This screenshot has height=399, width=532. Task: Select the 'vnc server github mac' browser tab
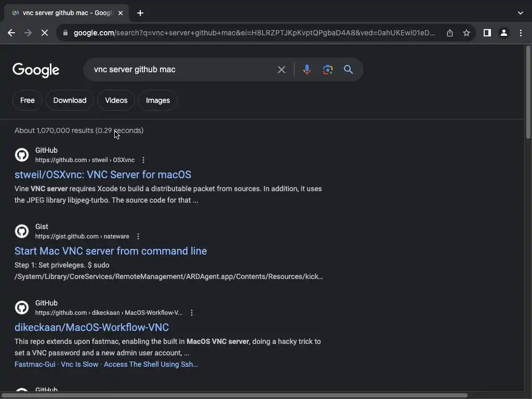click(66, 13)
